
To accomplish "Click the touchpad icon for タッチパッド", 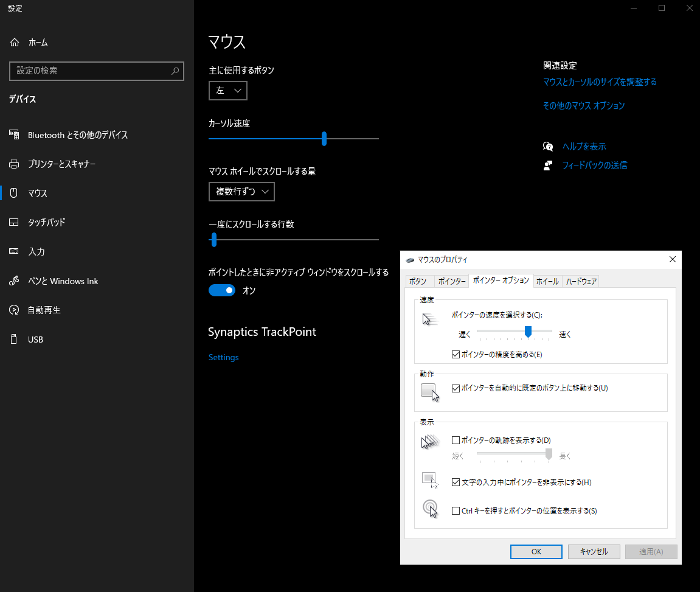I will pos(14,222).
